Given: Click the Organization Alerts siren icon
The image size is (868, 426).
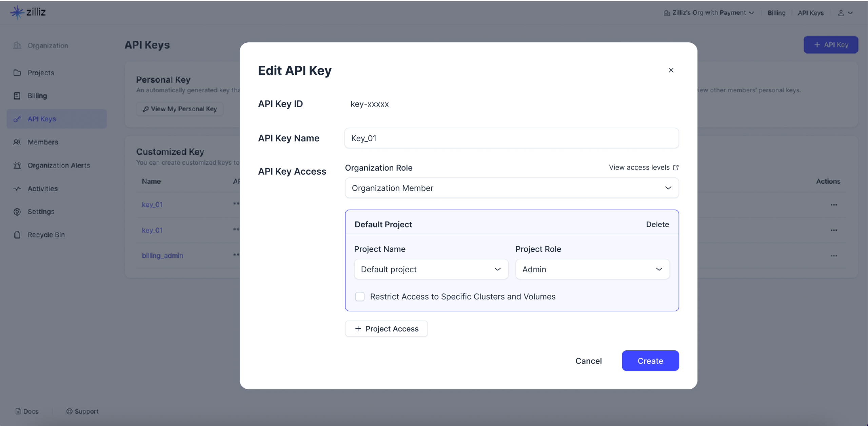Looking at the screenshot, I should coord(17,166).
